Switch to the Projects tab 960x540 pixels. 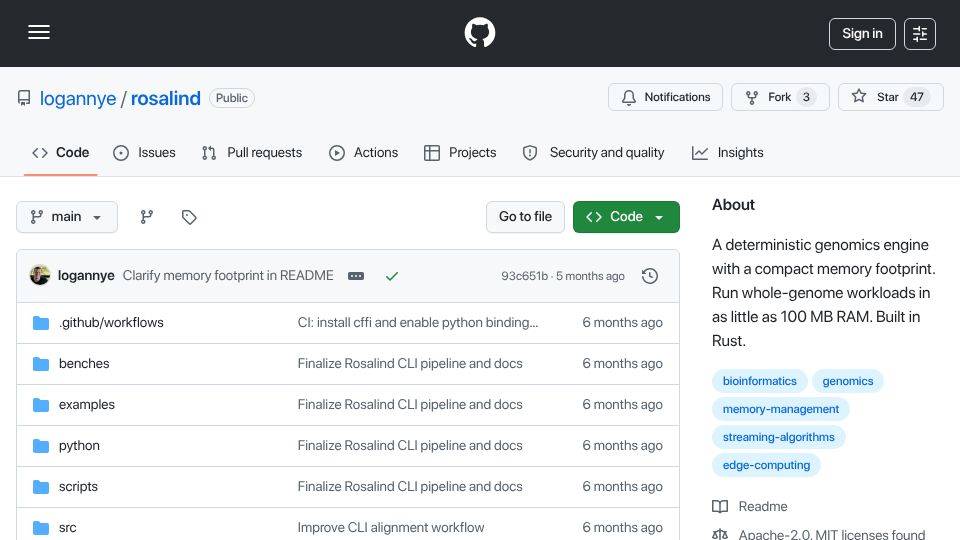(x=460, y=152)
